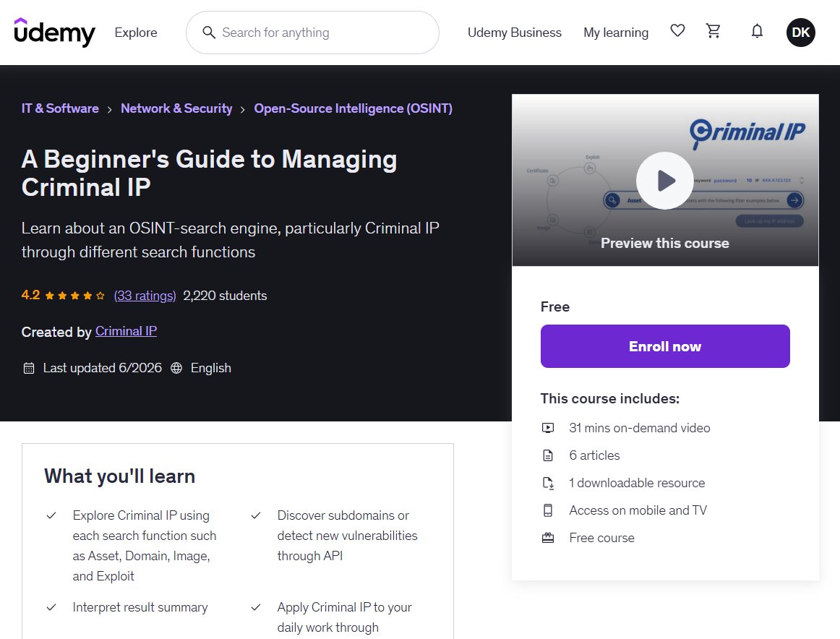Click the articles document icon
840x639 pixels.
pos(547,455)
